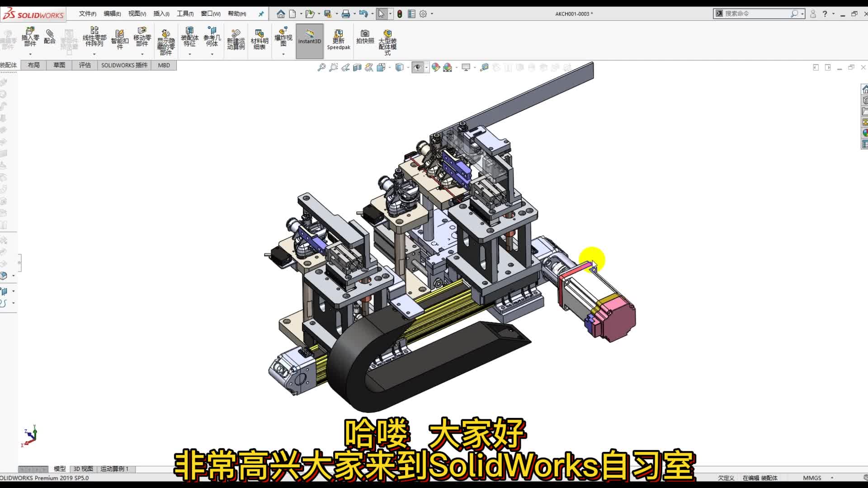The image size is (868, 488).
Task: Expand Insert Components dropdown arrow
Action: pyautogui.click(x=30, y=54)
